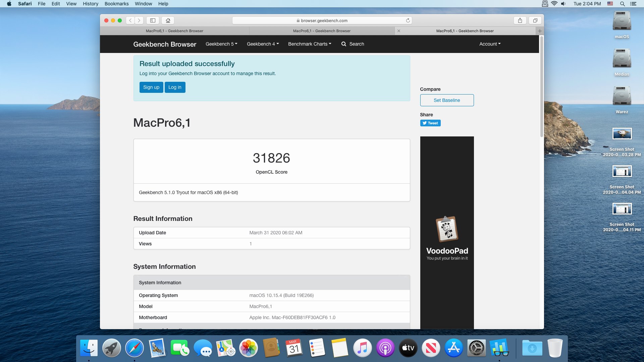Open the Wi-Fi status menu
Image resolution: width=644 pixels, height=362 pixels.
554,4
